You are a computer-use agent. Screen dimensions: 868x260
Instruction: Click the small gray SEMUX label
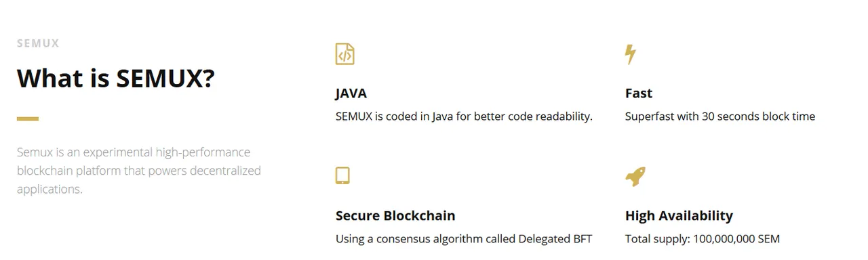(x=38, y=43)
